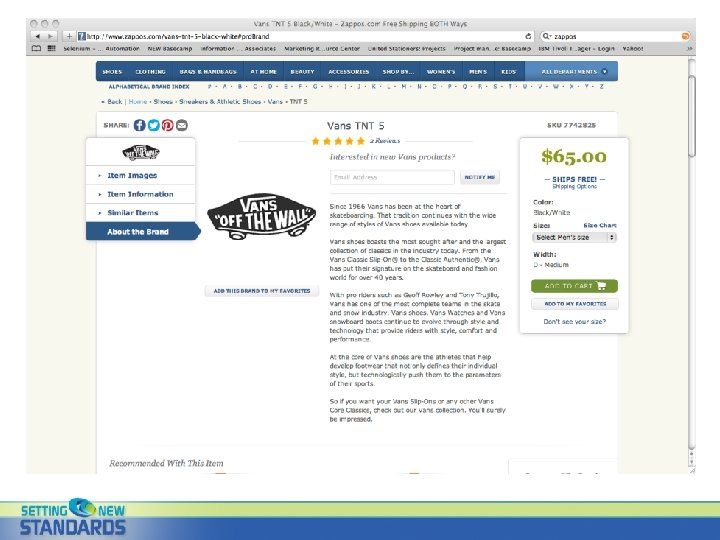Open the Clothing navigation tab

[x=150, y=72]
